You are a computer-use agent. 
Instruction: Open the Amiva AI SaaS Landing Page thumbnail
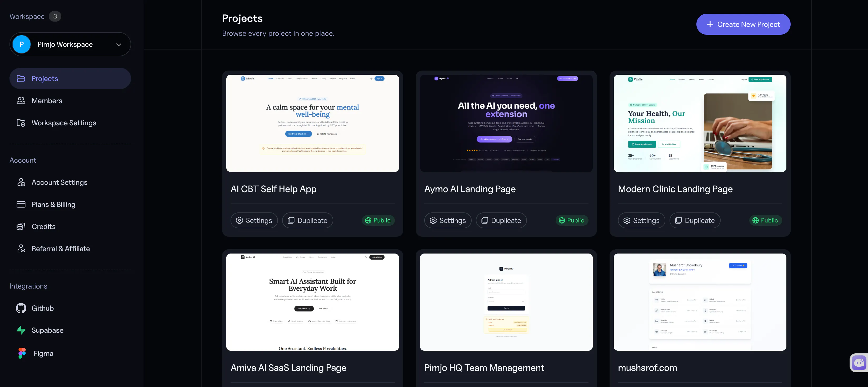[313, 302]
